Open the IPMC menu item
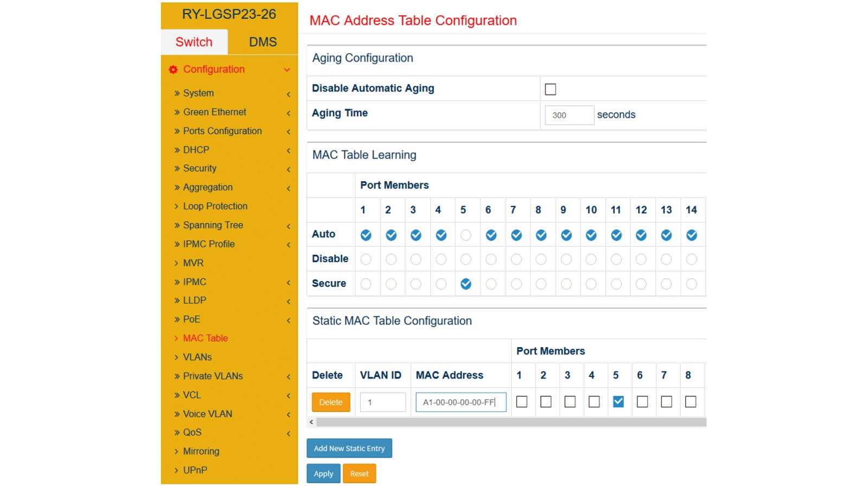This screenshot has height=488, width=868. tap(194, 282)
